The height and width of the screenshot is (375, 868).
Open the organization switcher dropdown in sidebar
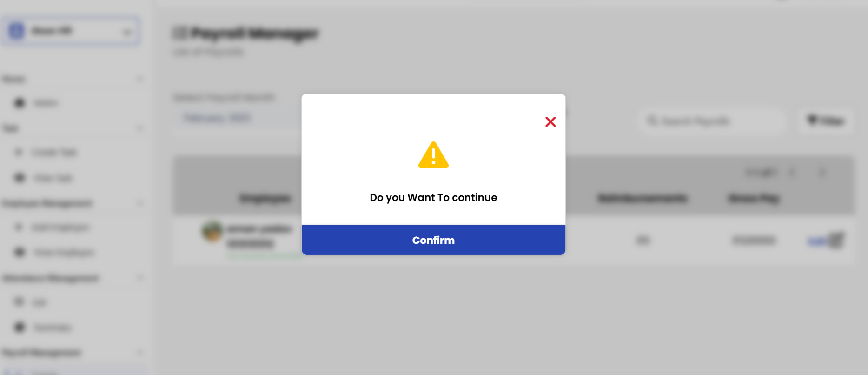(x=71, y=31)
